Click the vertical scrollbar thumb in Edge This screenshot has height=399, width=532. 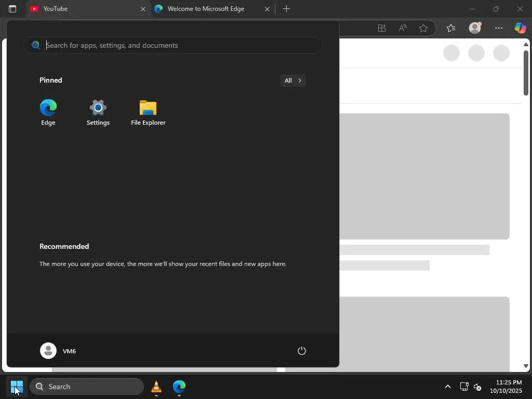tap(526, 73)
